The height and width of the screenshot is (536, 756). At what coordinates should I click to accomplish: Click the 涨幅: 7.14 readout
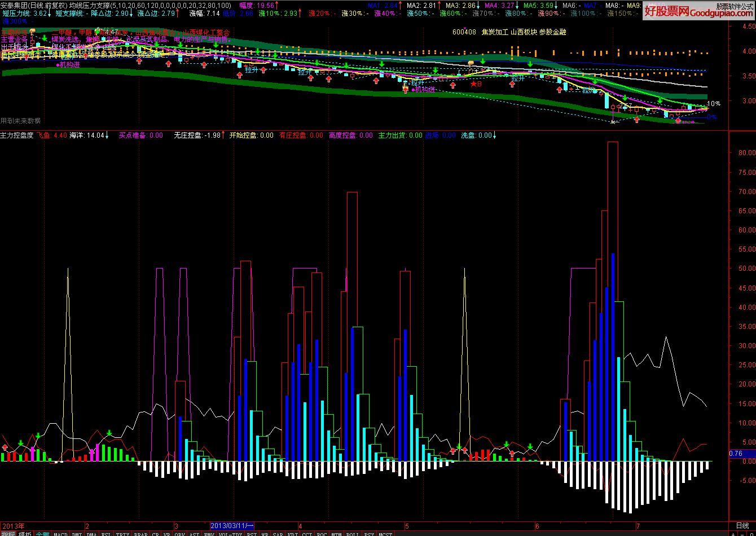(205, 13)
